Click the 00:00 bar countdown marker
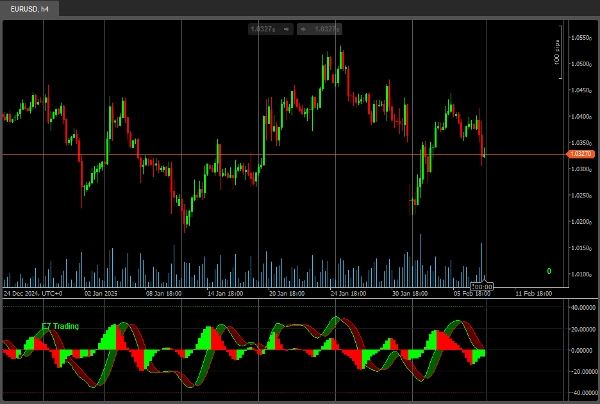 click(481, 287)
